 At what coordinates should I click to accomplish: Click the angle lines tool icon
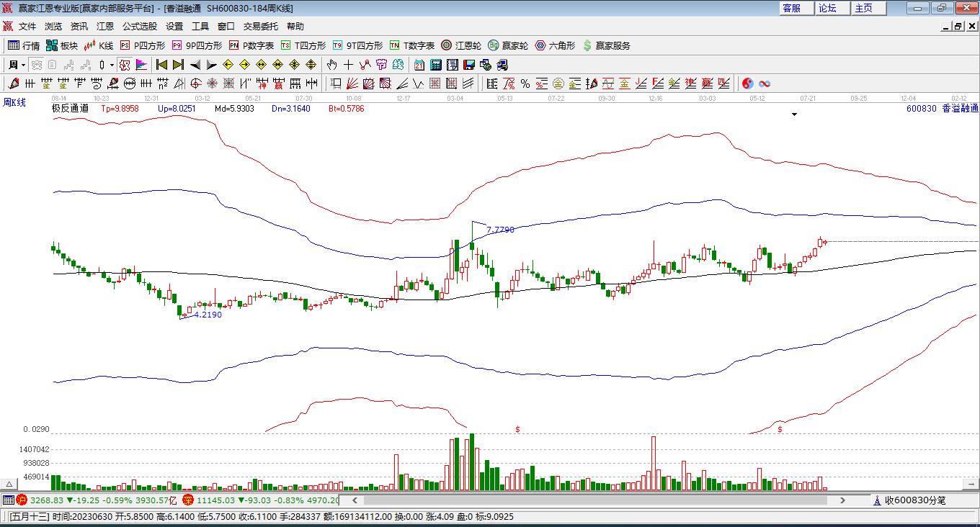[x=402, y=84]
